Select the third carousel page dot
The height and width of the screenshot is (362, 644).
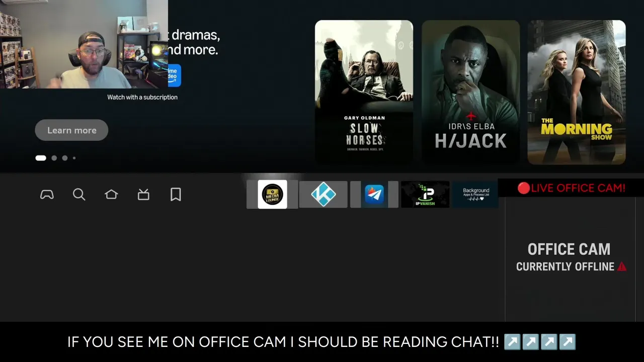point(65,158)
